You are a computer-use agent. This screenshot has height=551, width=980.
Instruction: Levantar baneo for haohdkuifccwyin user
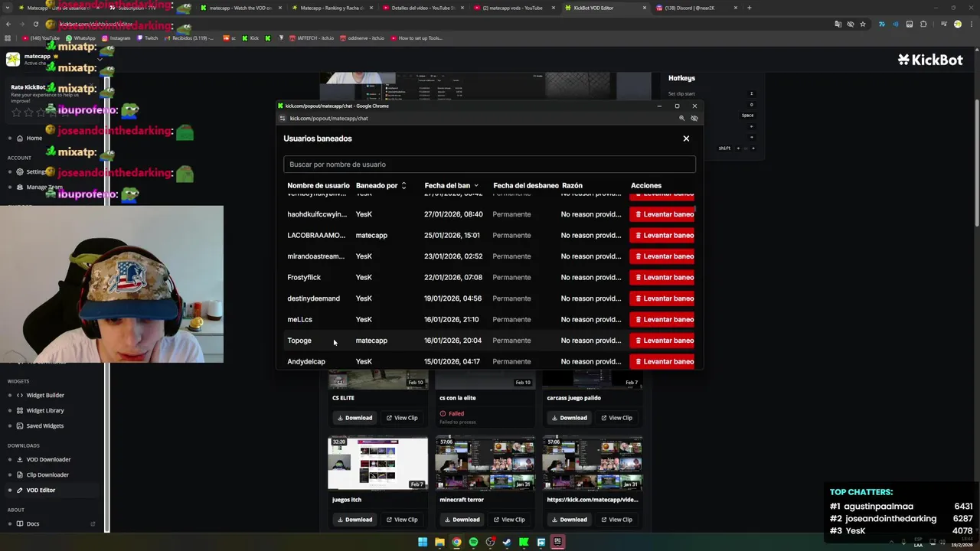click(662, 214)
